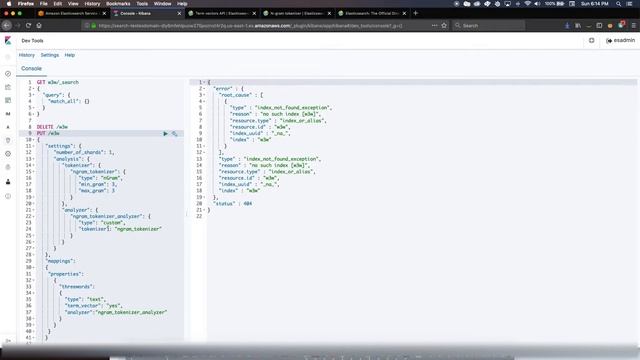Open the Management gear icon in Kibana sidebar

[8, 167]
